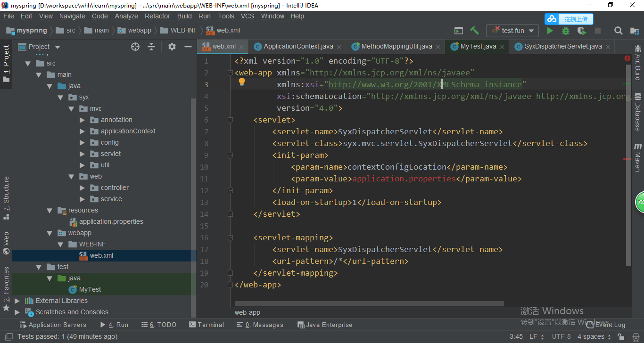Open the Event Log
Viewport: 644px width, 343px height.
pyautogui.click(x=605, y=325)
